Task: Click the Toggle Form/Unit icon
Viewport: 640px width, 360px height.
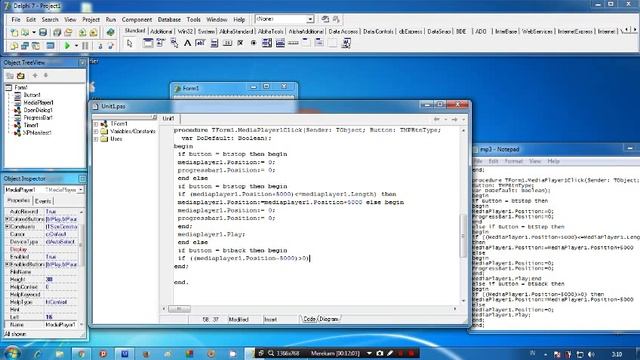Action: pyautogui.click(x=36, y=46)
